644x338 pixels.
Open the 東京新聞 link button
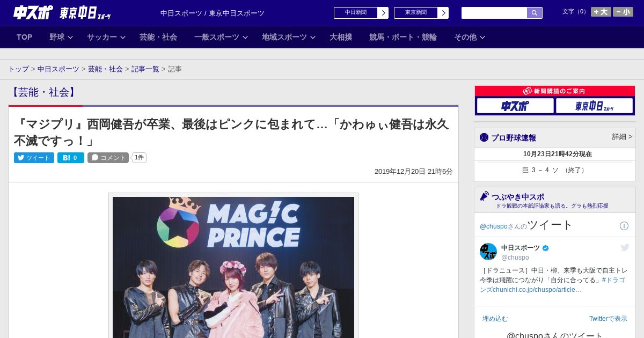click(x=421, y=13)
